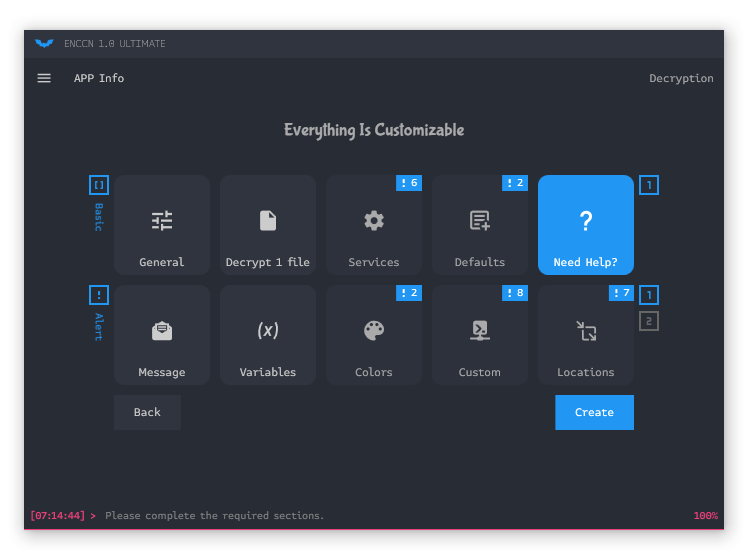Switch to page 2 indicator
This screenshot has height=560, width=744.
[x=649, y=321]
